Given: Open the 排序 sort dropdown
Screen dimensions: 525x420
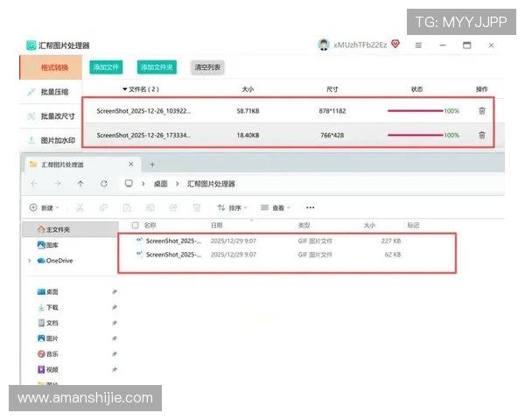Looking at the screenshot, I should pyautogui.click(x=232, y=207).
